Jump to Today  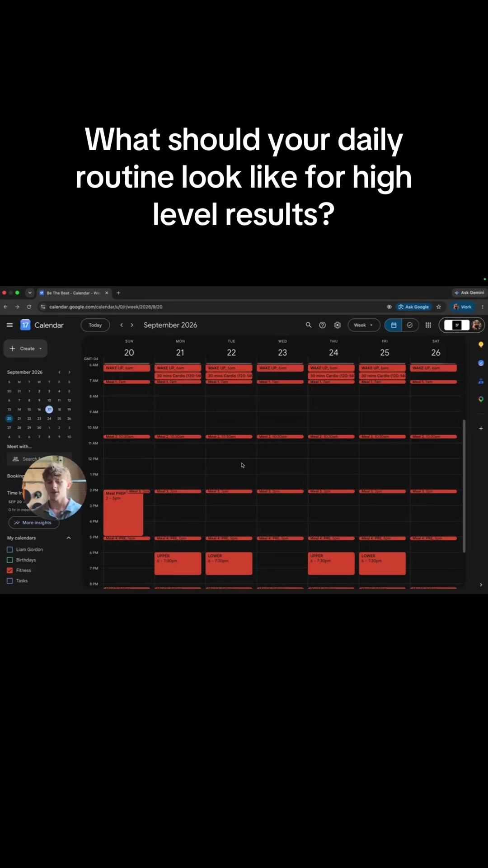(x=95, y=325)
